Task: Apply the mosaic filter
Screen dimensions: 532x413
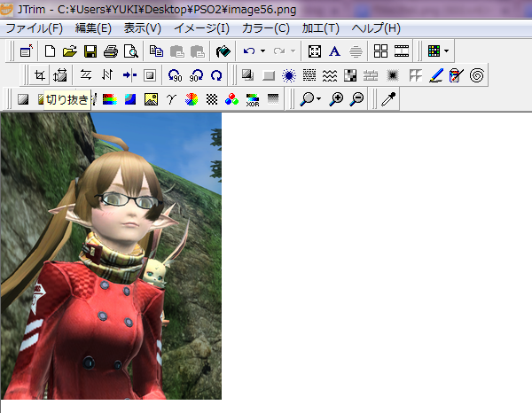Action: coord(350,75)
